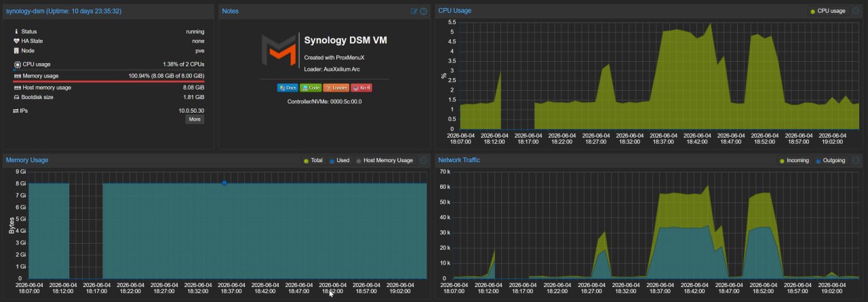Click the Notes panel title
This screenshot has height=302, width=868.
(x=230, y=11)
